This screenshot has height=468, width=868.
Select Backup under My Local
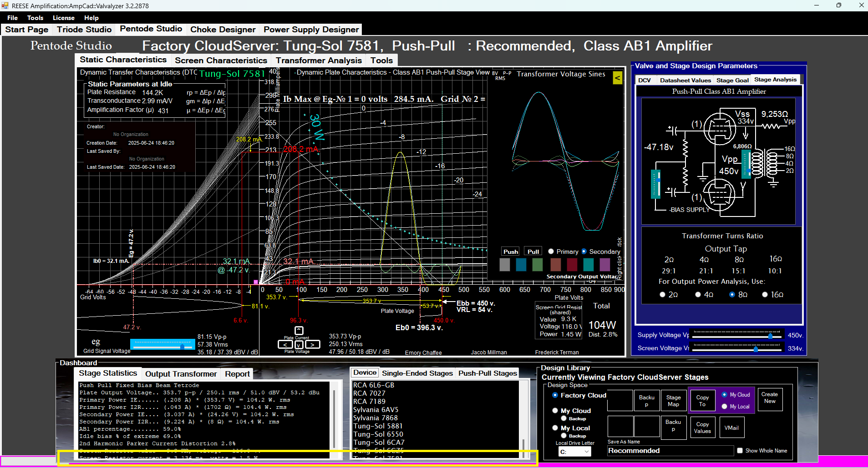pyautogui.click(x=563, y=436)
